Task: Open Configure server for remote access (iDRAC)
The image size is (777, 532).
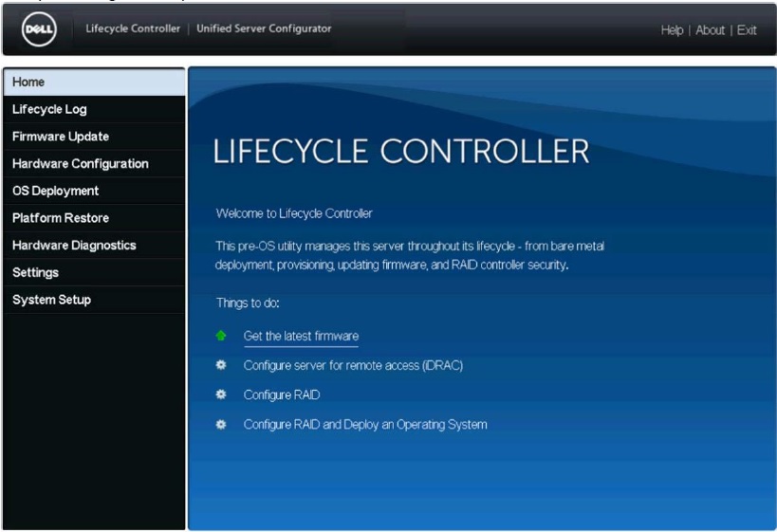Action: (x=353, y=365)
